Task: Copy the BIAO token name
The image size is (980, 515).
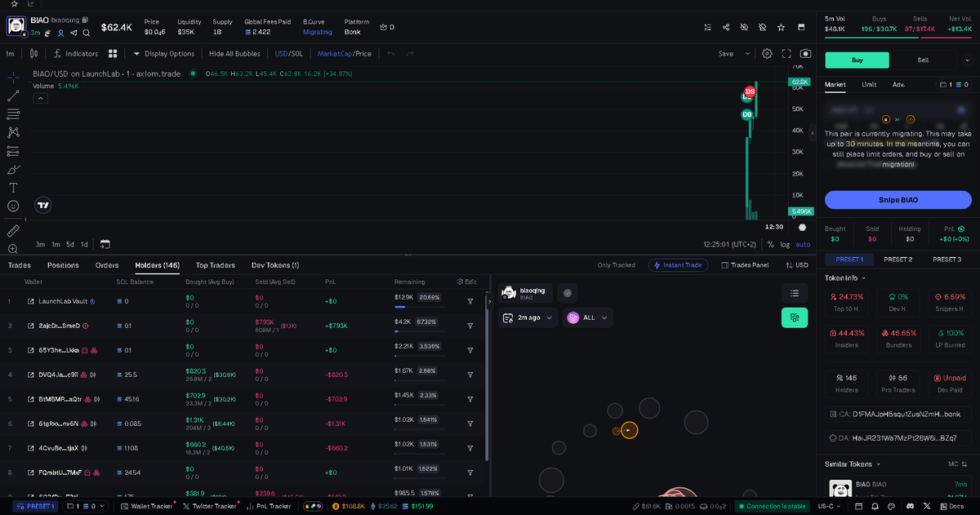Action: point(85,19)
